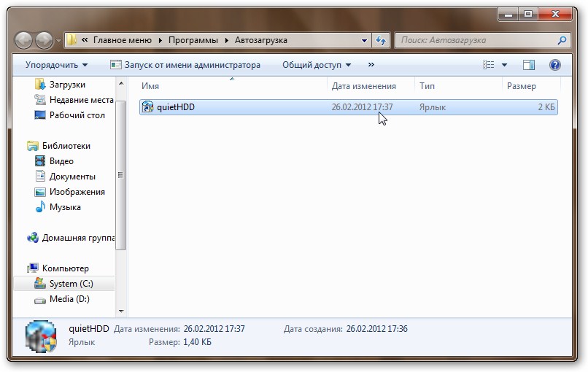Click the refresh icon beside address bar
This screenshot has height=372, width=588.
(382, 40)
